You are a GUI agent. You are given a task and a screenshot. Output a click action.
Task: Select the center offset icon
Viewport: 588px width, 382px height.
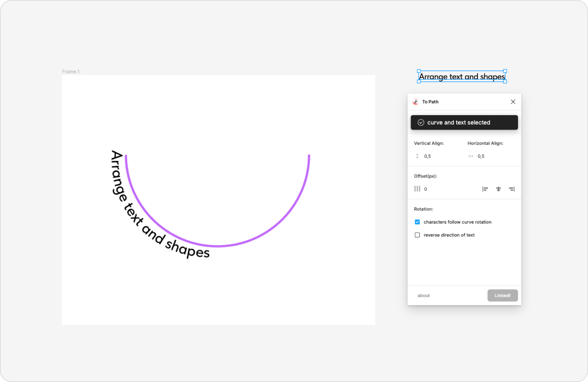point(499,189)
